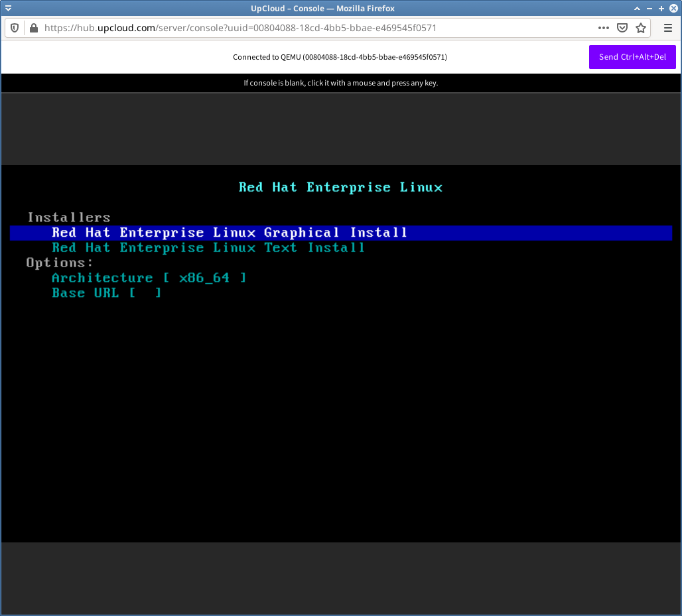Open the Firefox application menu
Viewport: 682px width, 616px height.
(667, 28)
